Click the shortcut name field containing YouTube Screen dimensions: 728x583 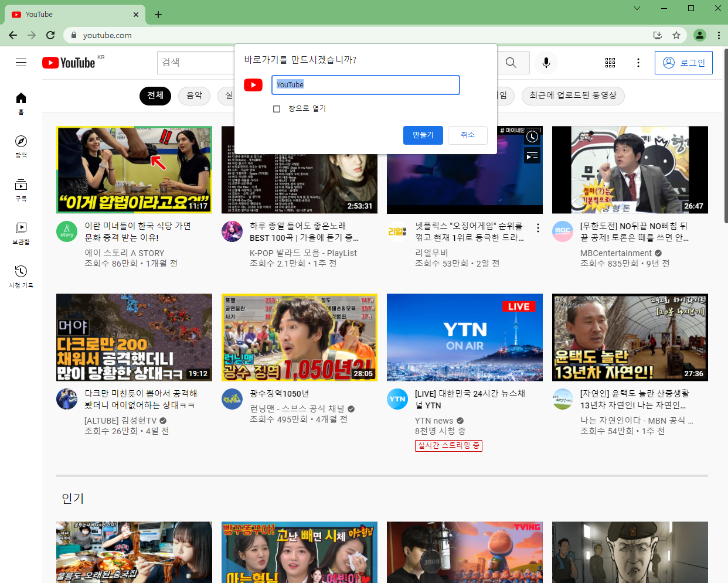(x=366, y=85)
